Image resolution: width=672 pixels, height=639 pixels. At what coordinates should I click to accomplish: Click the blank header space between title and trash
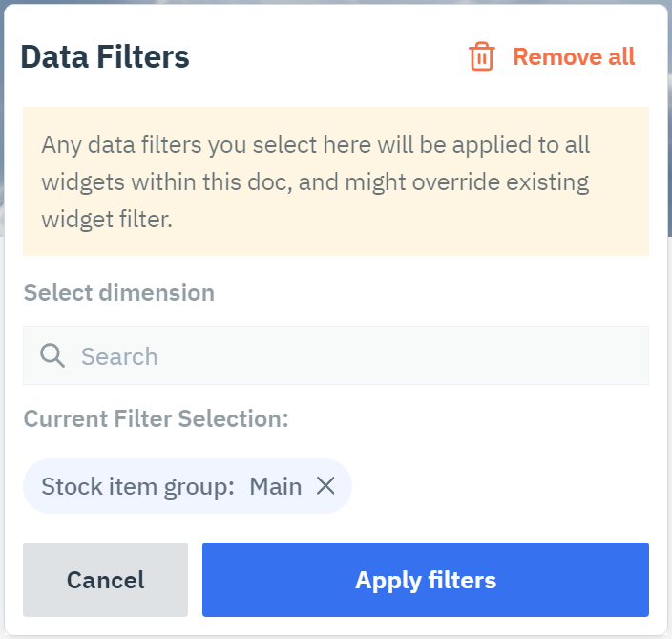pyautogui.click(x=328, y=56)
